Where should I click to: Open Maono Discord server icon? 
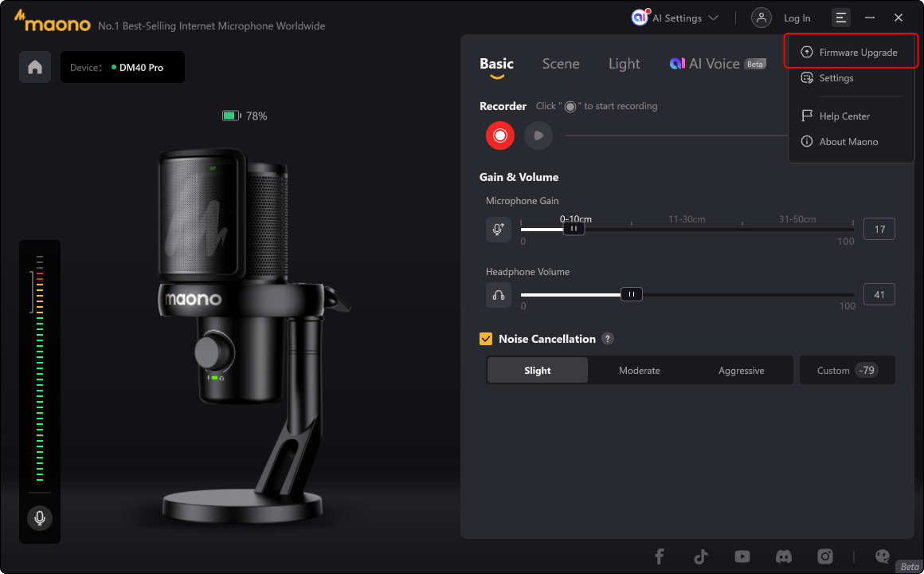tap(784, 556)
